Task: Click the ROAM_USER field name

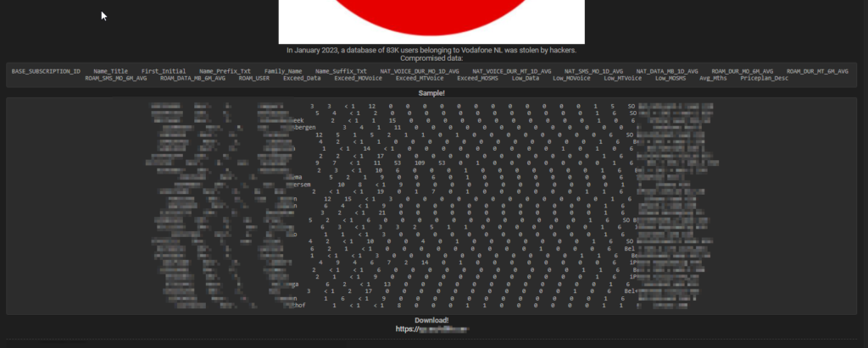Action: pyautogui.click(x=253, y=78)
